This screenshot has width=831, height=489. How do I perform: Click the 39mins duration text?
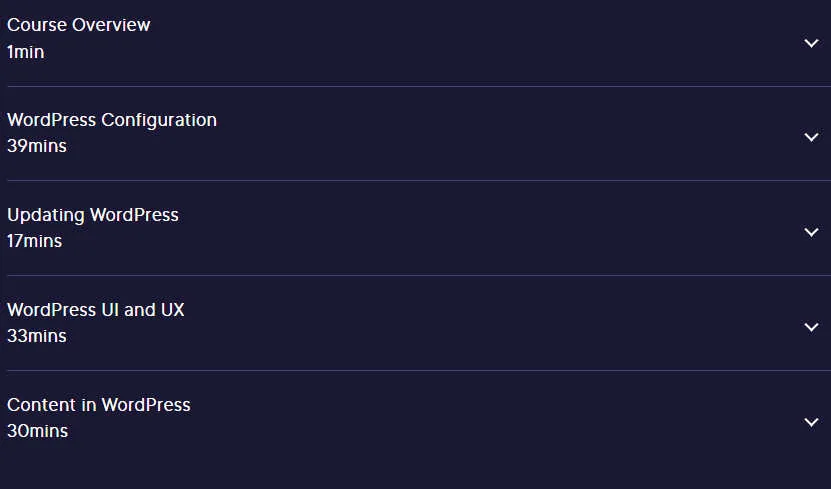click(37, 146)
